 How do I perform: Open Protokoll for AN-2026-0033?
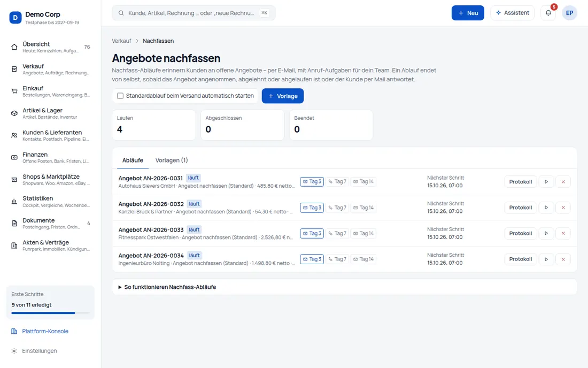521,233
